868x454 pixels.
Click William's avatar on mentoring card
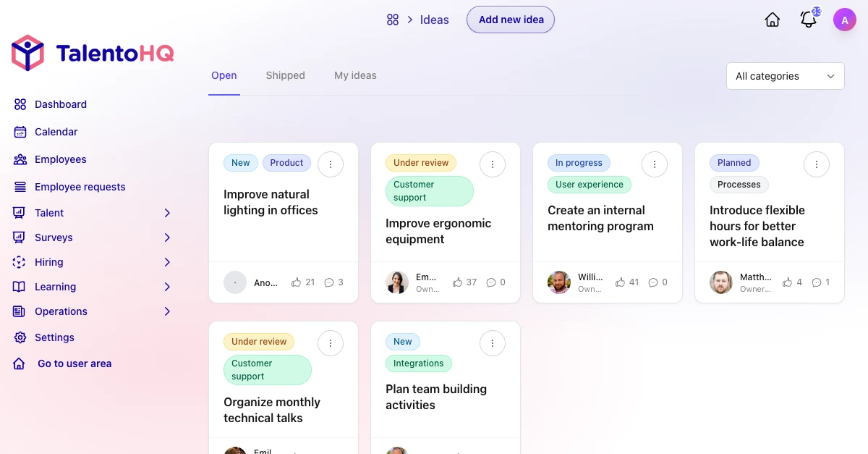[559, 282]
